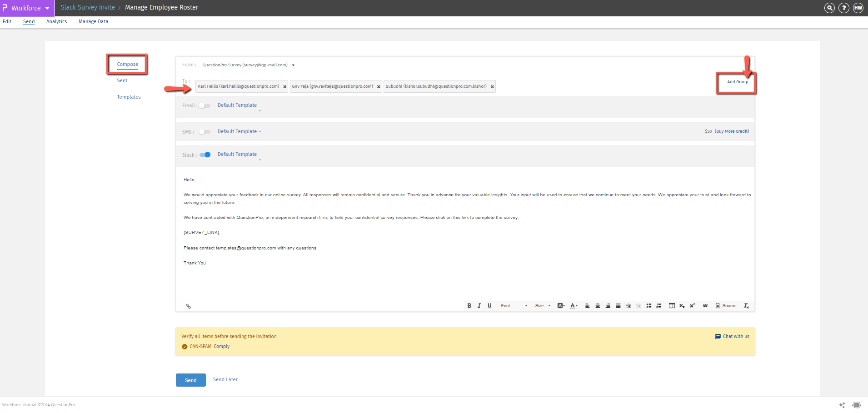Enable the Email toggle switch

click(205, 106)
